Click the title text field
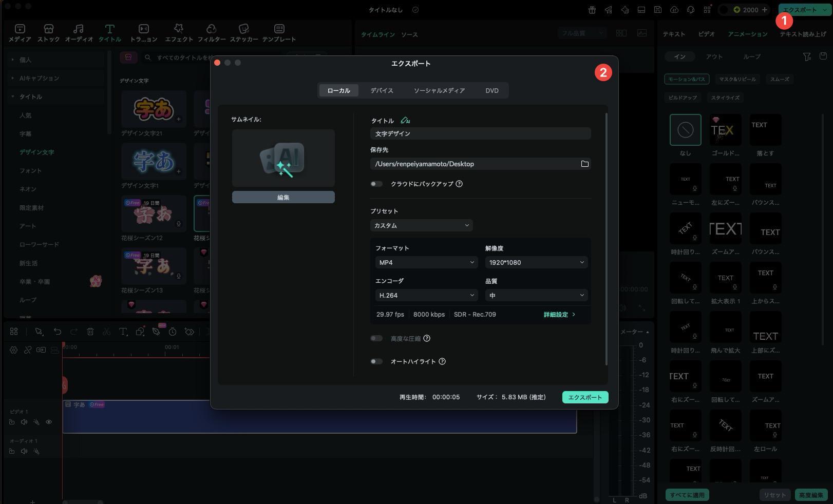The image size is (833, 504). pos(480,133)
